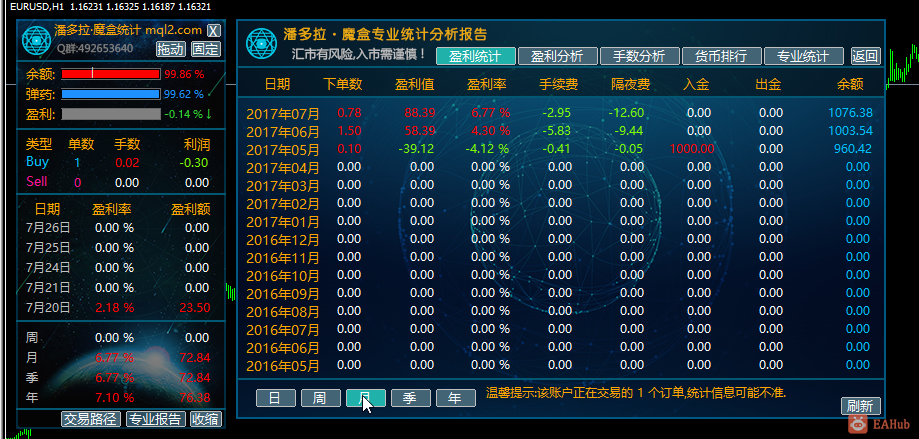The width and height of the screenshot is (919, 439).
Task: Click the 入金 column header
Action: tap(696, 84)
